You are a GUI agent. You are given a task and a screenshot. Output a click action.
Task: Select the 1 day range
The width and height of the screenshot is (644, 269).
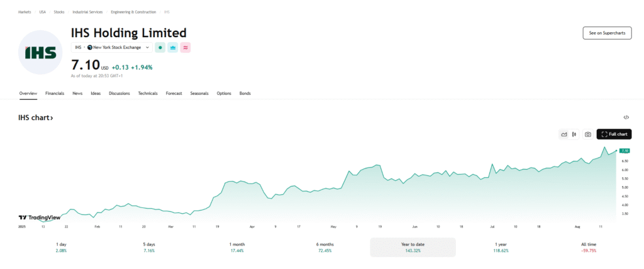61,247
